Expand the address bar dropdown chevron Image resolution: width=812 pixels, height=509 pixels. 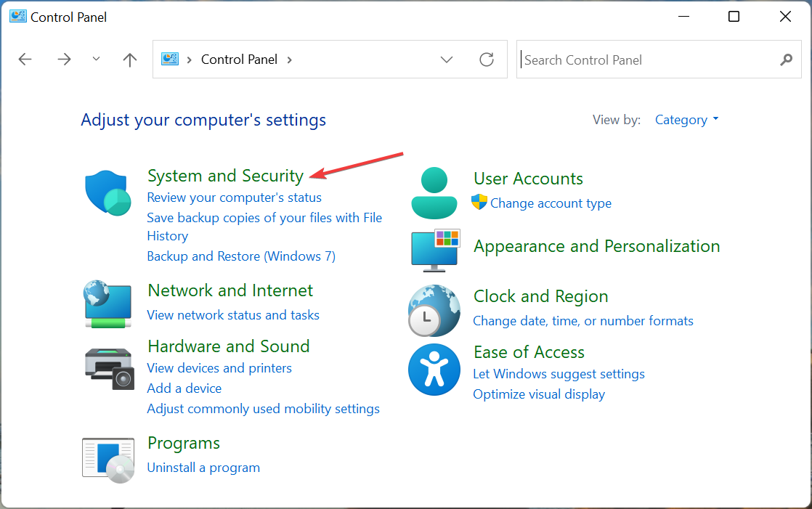(446, 60)
